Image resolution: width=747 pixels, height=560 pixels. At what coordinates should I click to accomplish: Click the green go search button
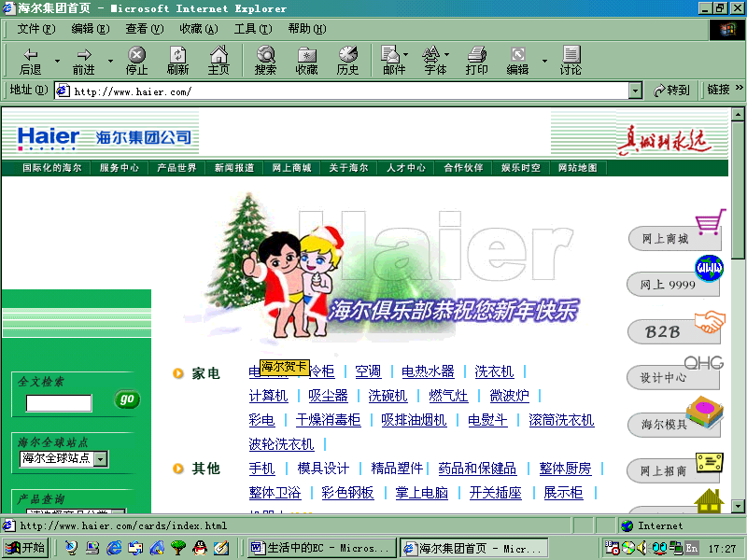[x=127, y=399]
